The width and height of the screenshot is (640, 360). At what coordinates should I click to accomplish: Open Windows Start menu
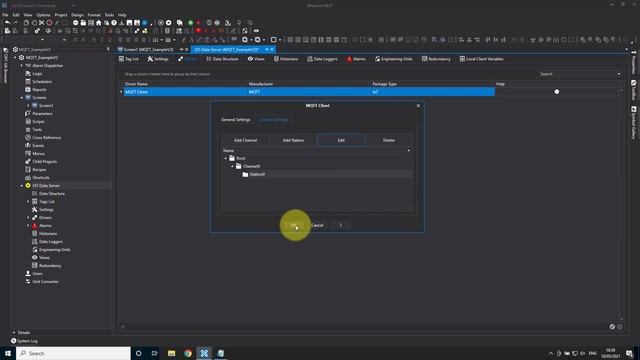point(8,353)
